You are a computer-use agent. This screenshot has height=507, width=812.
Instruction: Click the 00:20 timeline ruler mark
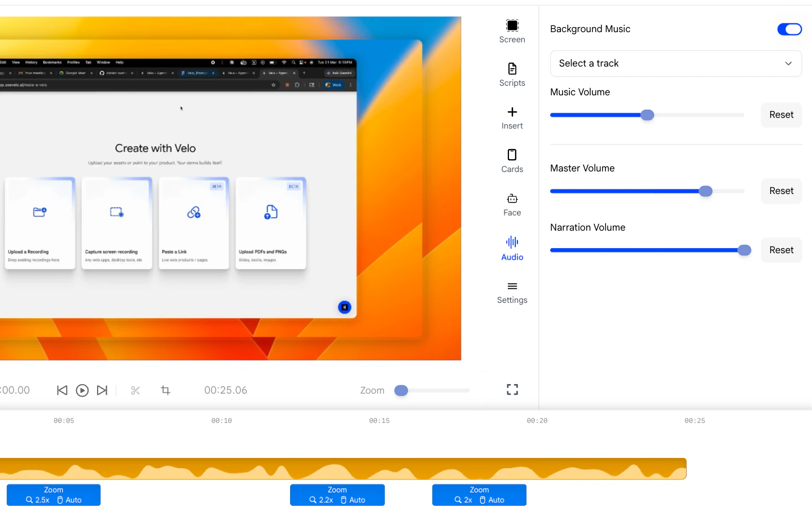click(537, 421)
